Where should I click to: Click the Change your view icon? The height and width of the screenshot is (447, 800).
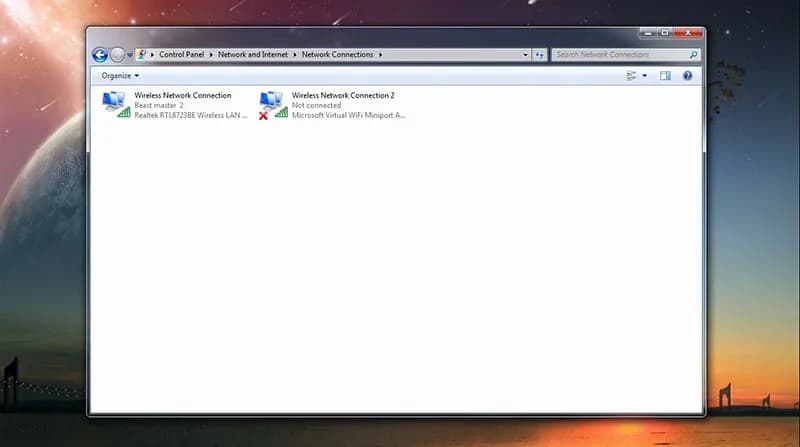[x=631, y=75]
